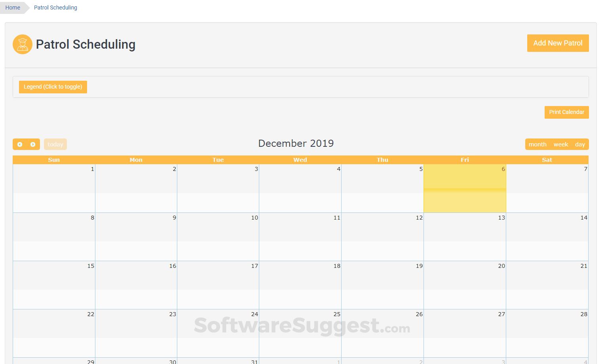Jump to today in calendar
This screenshot has width=604, height=364.
55,144
